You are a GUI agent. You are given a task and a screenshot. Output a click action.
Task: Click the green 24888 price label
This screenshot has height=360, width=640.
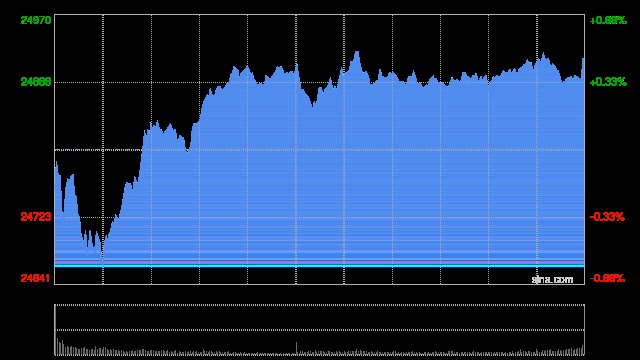coord(36,82)
